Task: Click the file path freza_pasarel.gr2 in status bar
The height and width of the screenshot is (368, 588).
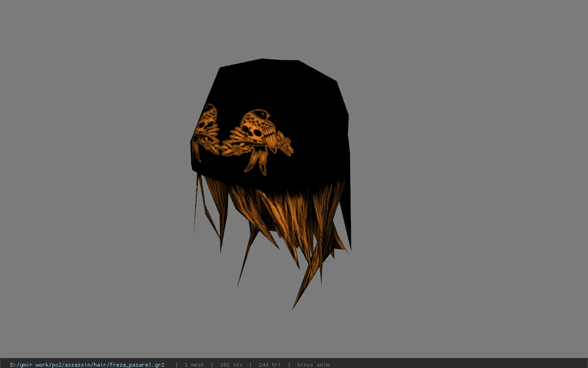Action: [87, 365]
